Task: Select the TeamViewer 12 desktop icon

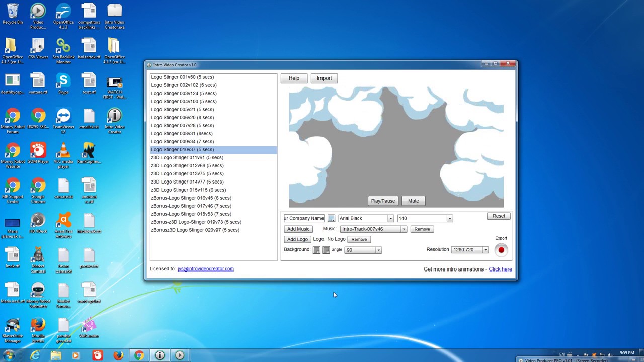Action: click(x=63, y=121)
